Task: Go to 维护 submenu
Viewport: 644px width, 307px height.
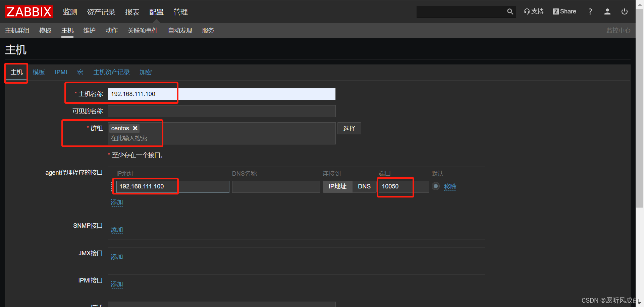Action: (x=90, y=31)
